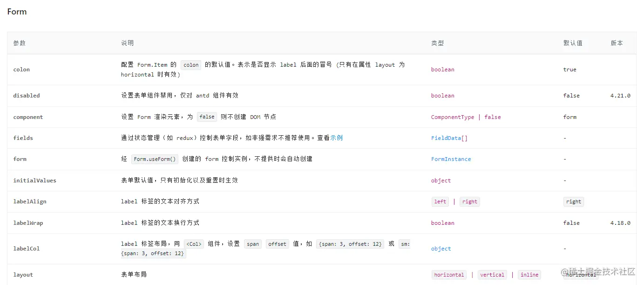Open the object type link for labelCol
Viewport: 644px width, 285px height.
(441, 249)
